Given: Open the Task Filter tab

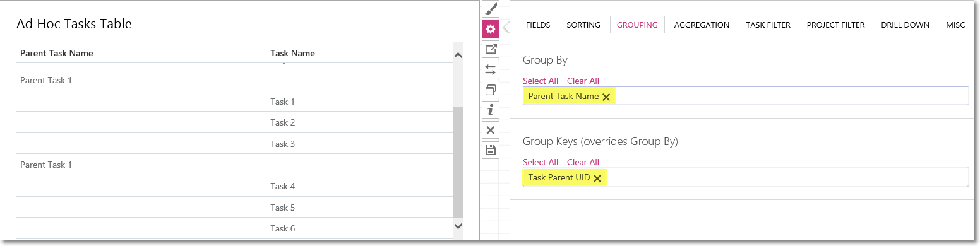Looking at the screenshot, I should (768, 25).
